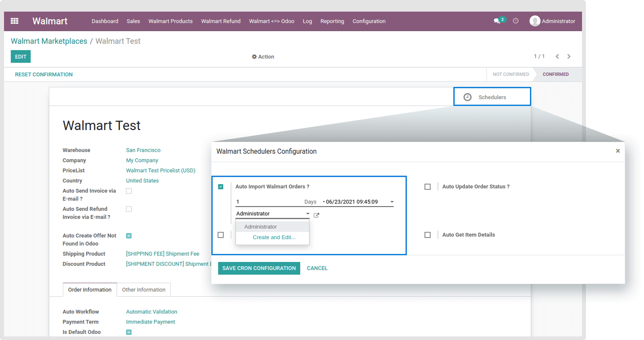Choose Create and Edit... option
This screenshot has width=644, height=340.
click(274, 237)
